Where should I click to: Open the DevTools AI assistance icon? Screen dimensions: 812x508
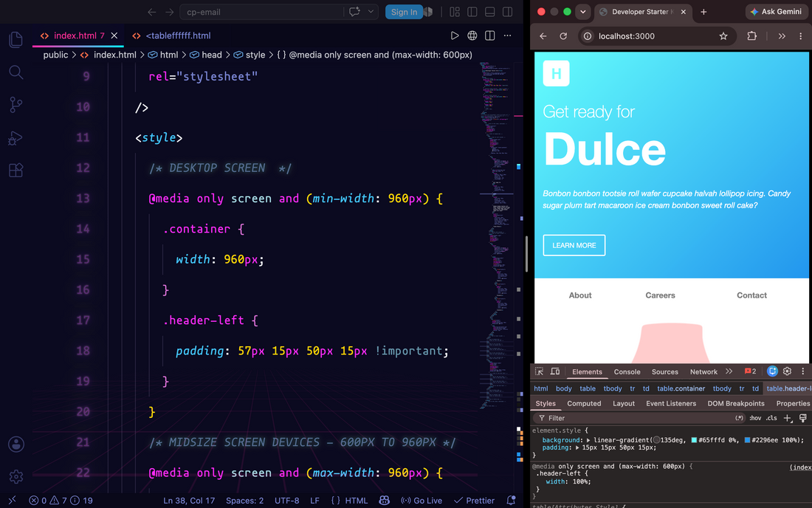pyautogui.click(x=772, y=371)
